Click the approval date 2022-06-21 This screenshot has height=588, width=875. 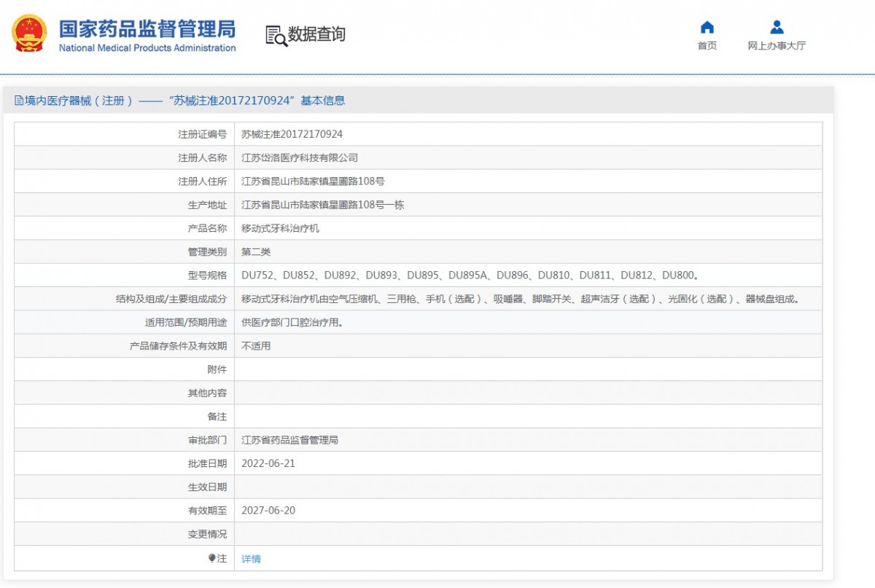click(268, 463)
